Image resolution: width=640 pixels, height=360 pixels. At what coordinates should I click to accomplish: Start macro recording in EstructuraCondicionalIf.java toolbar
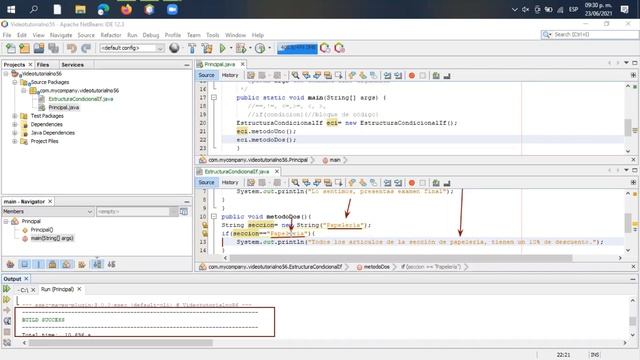pyautogui.click(x=411, y=183)
